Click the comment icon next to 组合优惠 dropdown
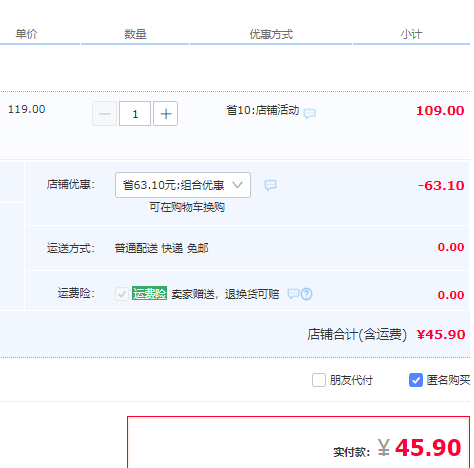 [270, 185]
